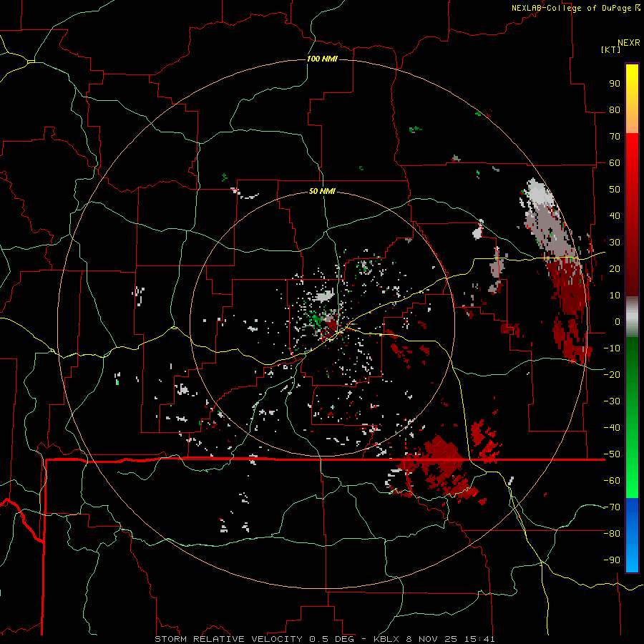Click the -70 value on velocity scale

612,507
